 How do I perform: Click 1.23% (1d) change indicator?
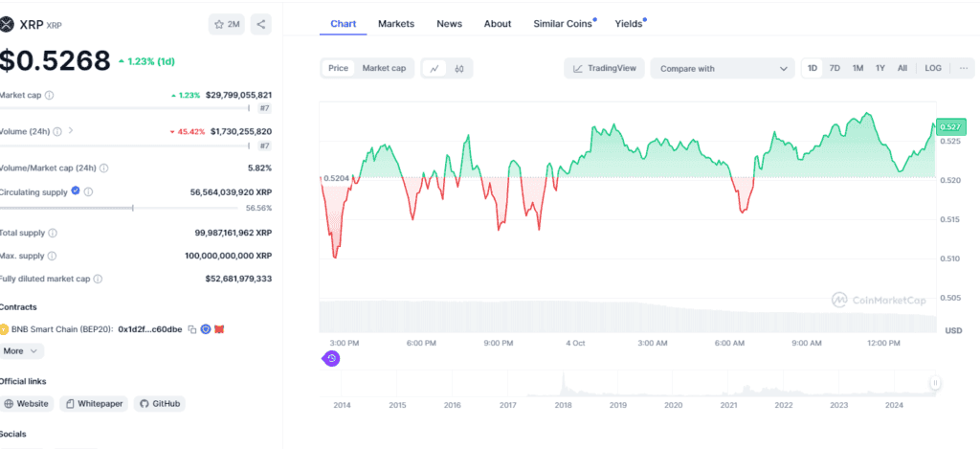[146, 61]
